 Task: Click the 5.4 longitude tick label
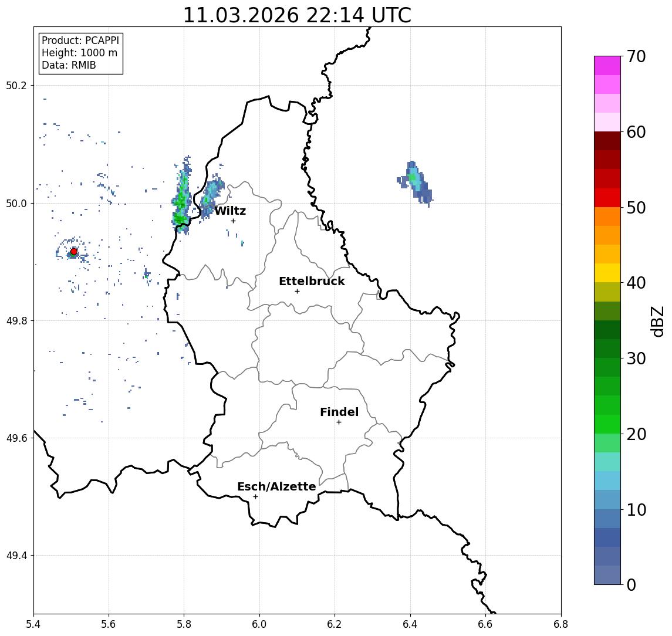33,624
